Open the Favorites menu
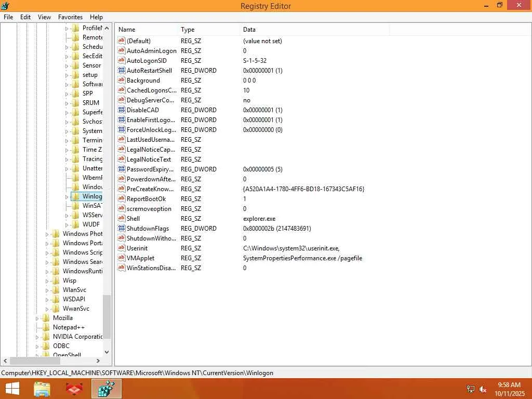Viewport: 532px width, 399px height. tap(70, 17)
